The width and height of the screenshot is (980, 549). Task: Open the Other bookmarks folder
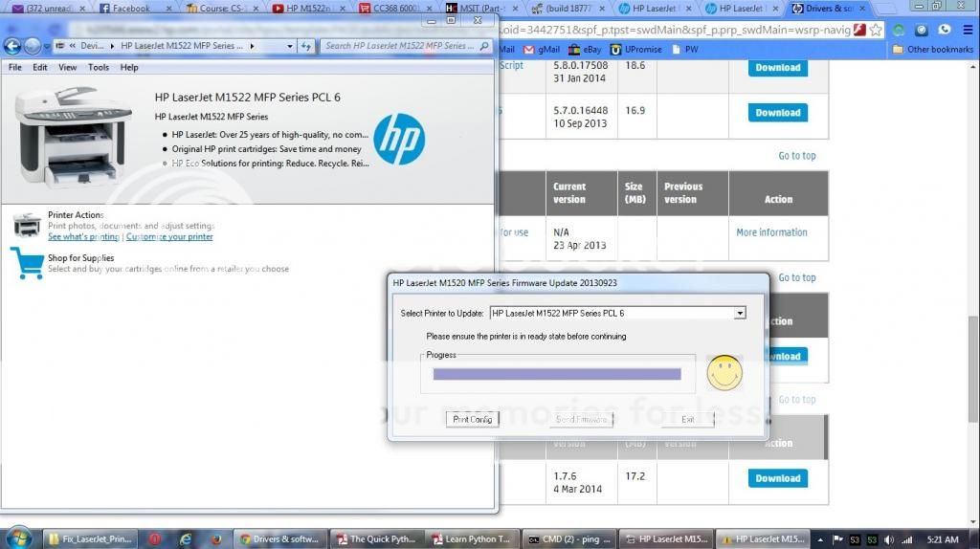point(932,50)
